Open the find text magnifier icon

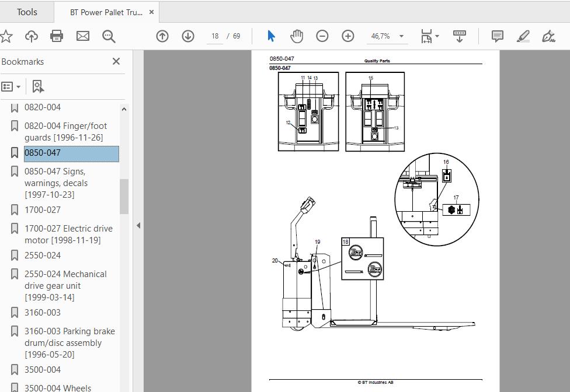pos(109,36)
